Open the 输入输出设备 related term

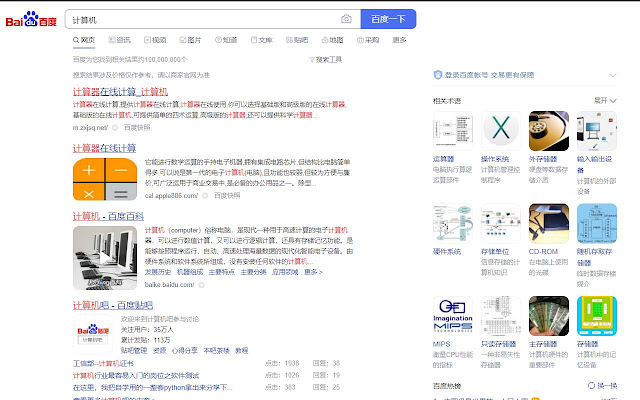594,164
